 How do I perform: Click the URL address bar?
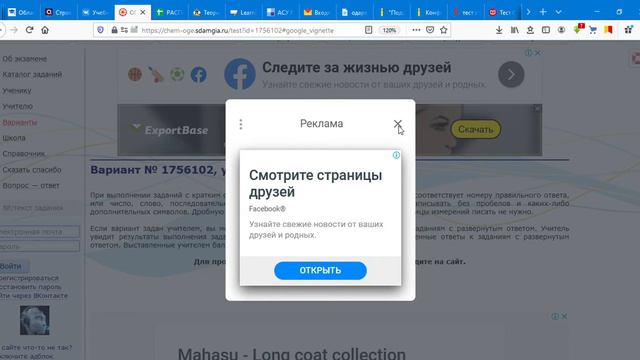238,30
